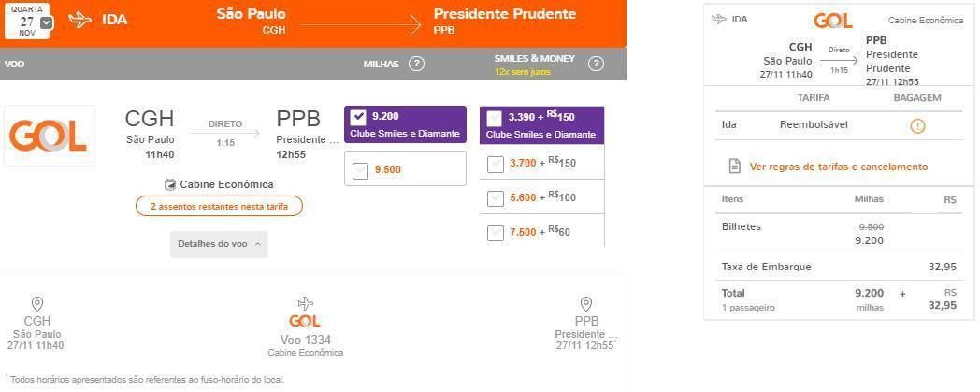The width and height of the screenshot is (980, 392).
Task: Open Ver regras de tarifas e cancelamento
Action: coord(838,167)
